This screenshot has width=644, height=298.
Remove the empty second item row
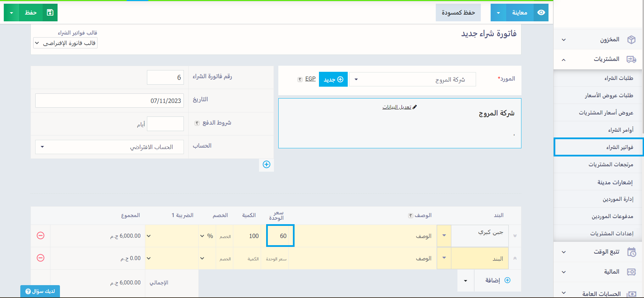coord(41,258)
